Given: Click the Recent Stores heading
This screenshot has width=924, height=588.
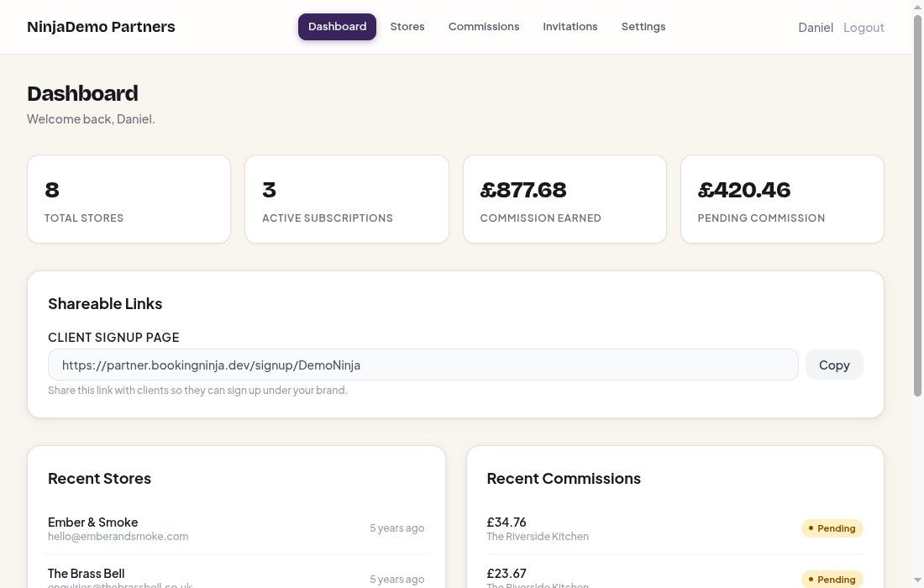Looking at the screenshot, I should 100,479.
